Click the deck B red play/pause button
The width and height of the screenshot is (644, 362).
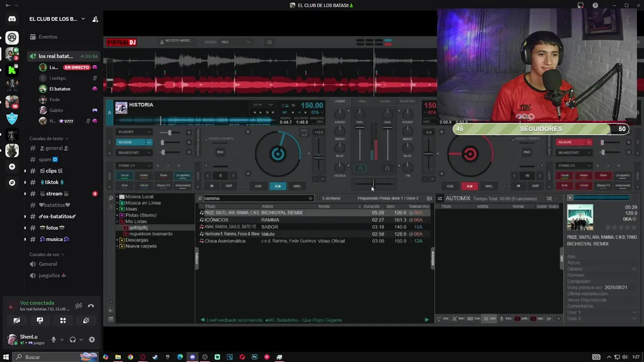(x=469, y=186)
